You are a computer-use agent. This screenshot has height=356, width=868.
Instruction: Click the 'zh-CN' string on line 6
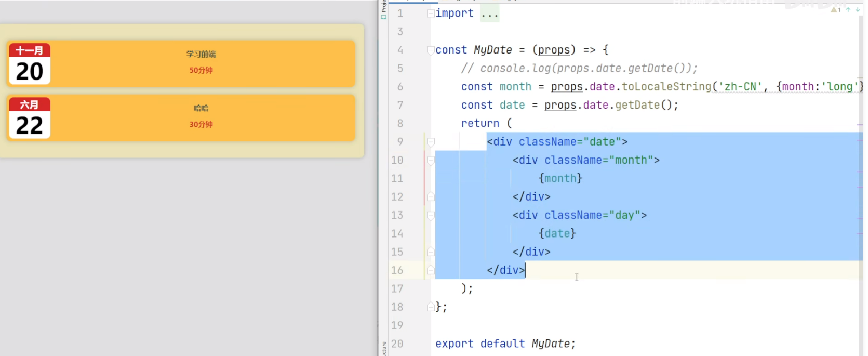point(740,87)
